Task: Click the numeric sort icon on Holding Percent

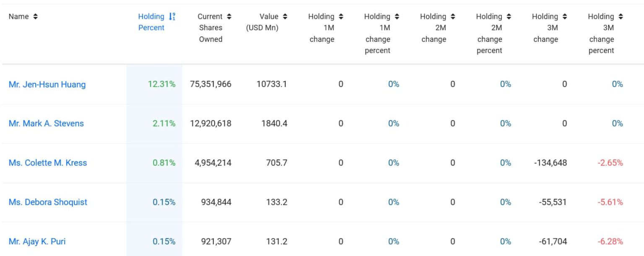Action: 172,16
